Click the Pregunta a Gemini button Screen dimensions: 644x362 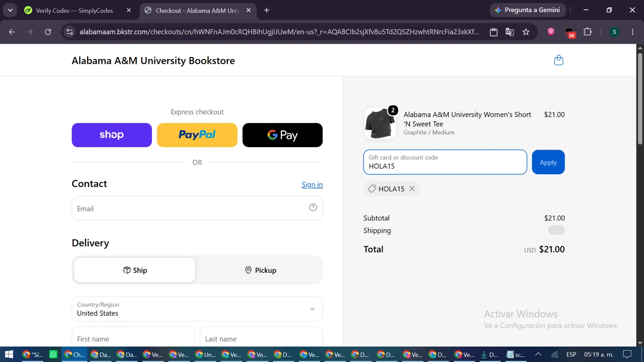(x=528, y=10)
